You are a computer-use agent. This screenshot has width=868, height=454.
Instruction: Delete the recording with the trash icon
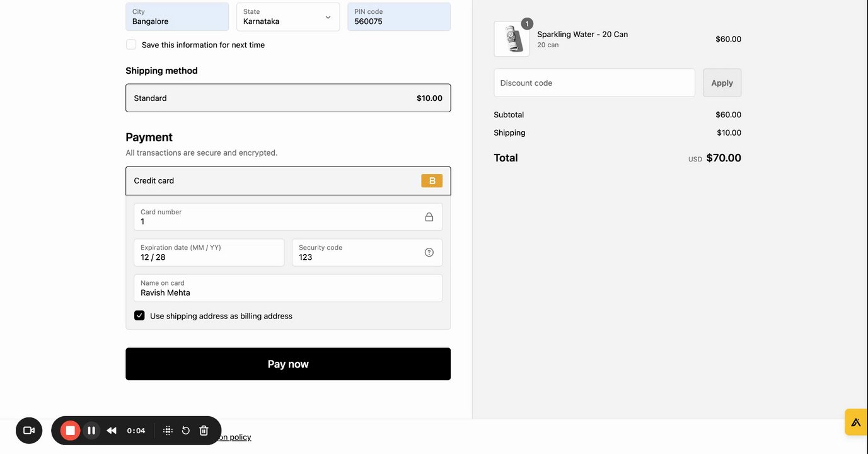tap(204, 431)
